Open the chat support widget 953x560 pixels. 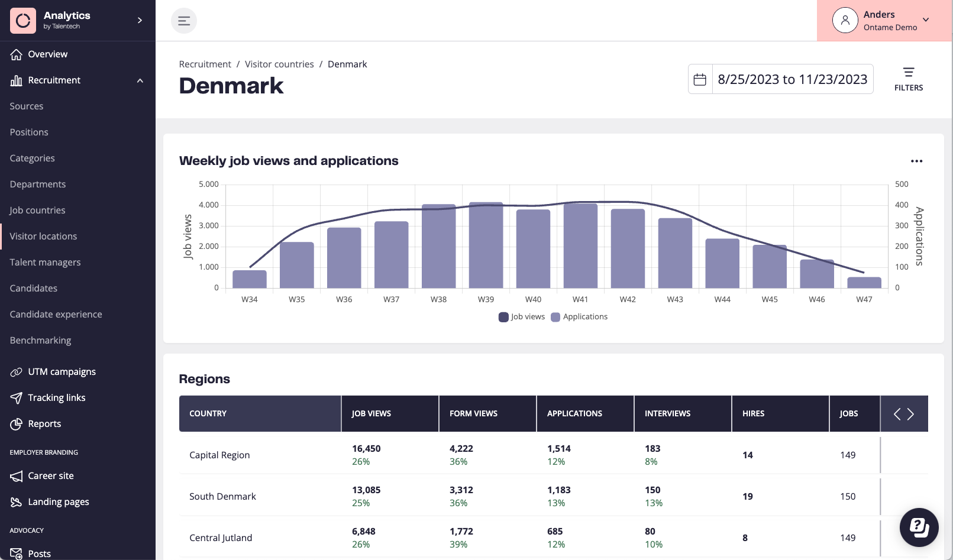[x=919, y=527]
